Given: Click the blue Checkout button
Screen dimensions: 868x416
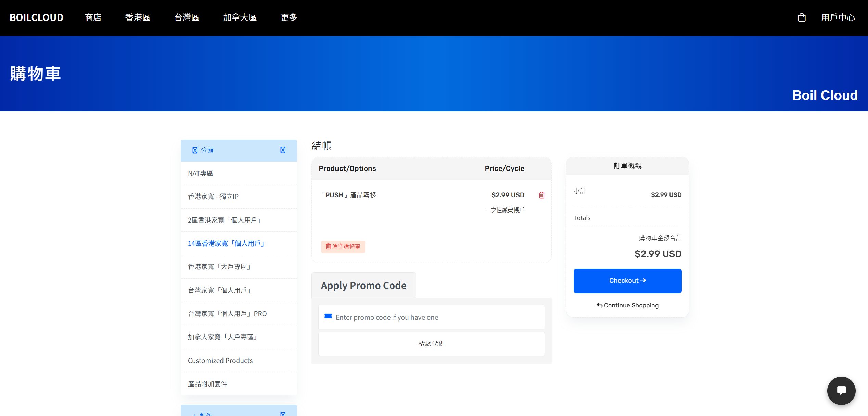Looking at the screenshot, I should (x=627, y=281).
